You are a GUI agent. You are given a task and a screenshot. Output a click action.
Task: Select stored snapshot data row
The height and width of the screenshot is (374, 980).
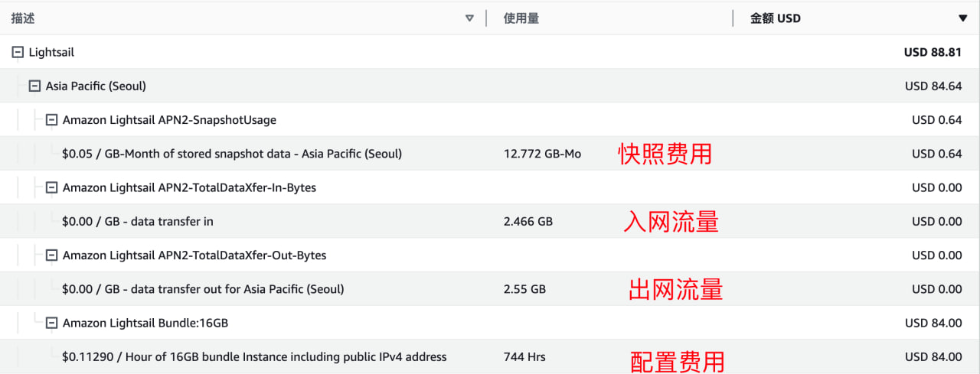click(x=490, y=154)
